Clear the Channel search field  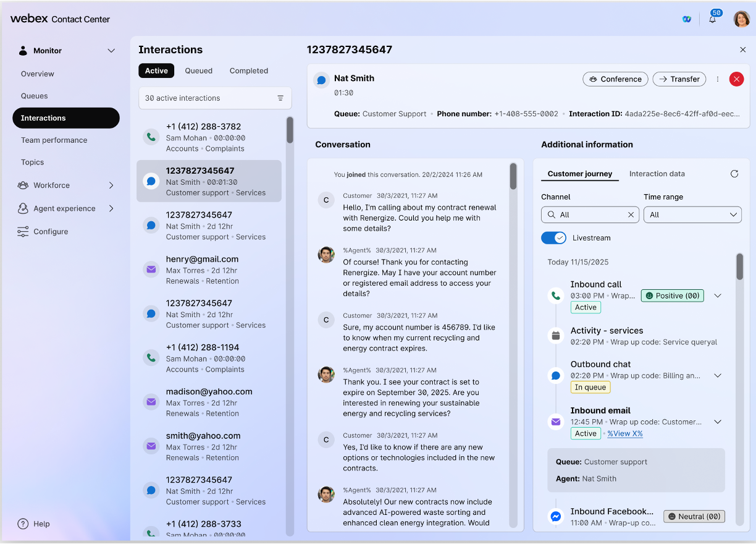pos(631,215)
